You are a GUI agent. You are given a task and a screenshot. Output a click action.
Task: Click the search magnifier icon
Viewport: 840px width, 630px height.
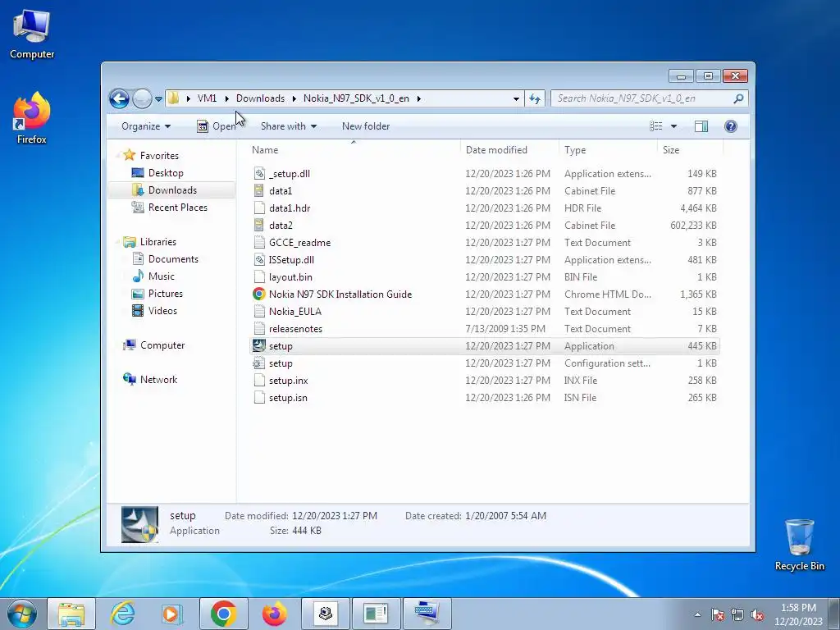pyautogui.click(x=739, y=98)
